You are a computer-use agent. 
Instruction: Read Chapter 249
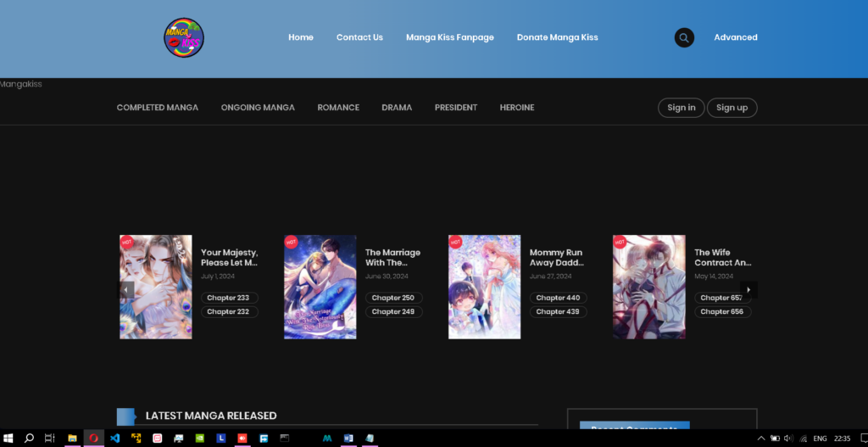point(393,312)
